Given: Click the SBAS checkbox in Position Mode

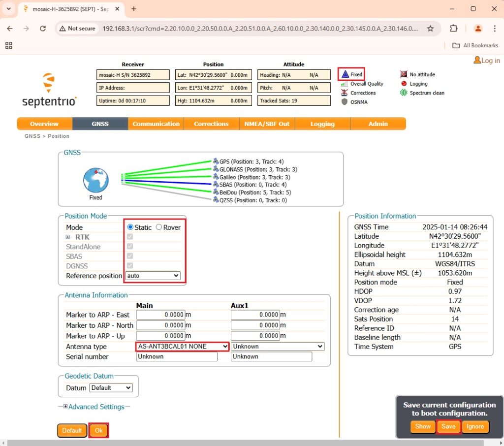Looking at the screenshot, I should click(x=129, y=256).
